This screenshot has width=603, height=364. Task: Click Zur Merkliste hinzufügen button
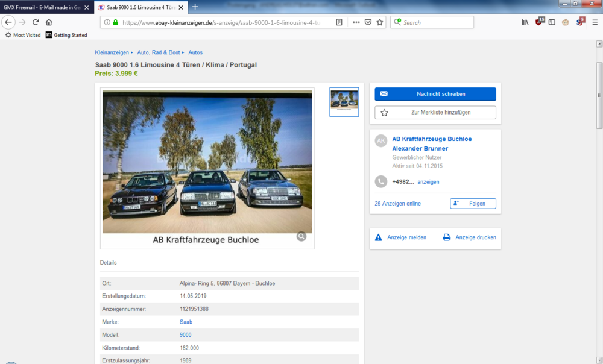coord(435,112)
